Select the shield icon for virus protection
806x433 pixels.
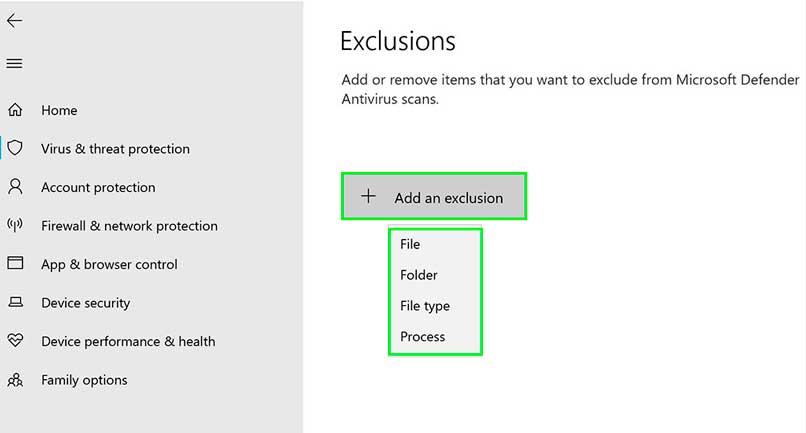(x=15, y=148)
